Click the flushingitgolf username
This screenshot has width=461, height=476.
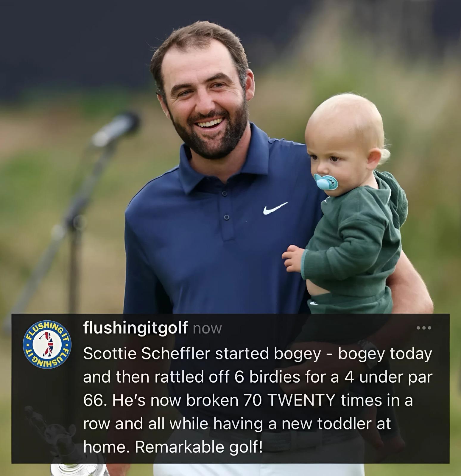[x=136, y=328]
